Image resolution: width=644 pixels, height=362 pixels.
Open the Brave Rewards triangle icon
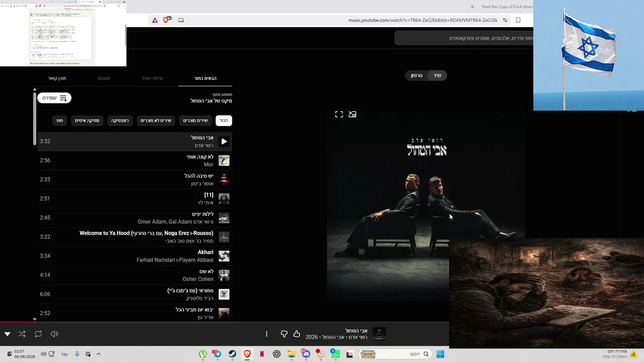pos(155,20)
